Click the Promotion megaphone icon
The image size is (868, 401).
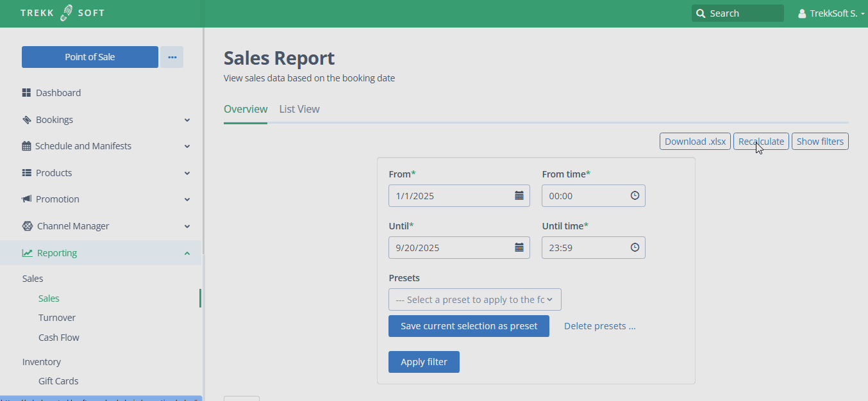26,199
